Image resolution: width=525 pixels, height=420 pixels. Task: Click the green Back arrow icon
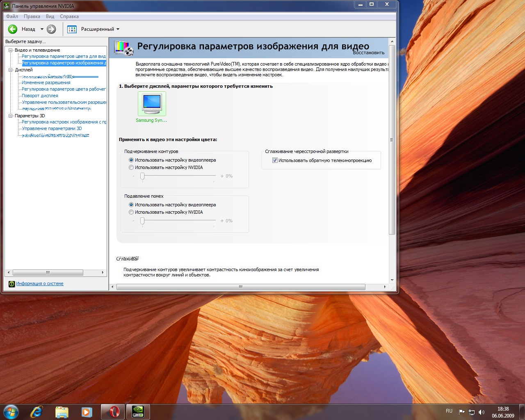tap(13, 29)
